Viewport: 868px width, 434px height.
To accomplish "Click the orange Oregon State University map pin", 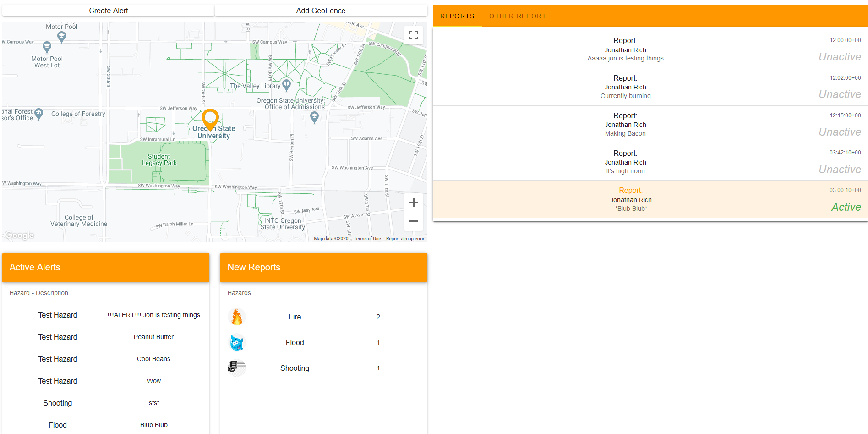I will [210, 119].
